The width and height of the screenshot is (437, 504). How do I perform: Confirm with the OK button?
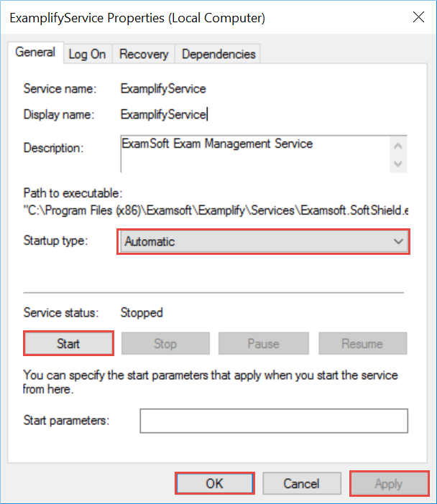215,484
